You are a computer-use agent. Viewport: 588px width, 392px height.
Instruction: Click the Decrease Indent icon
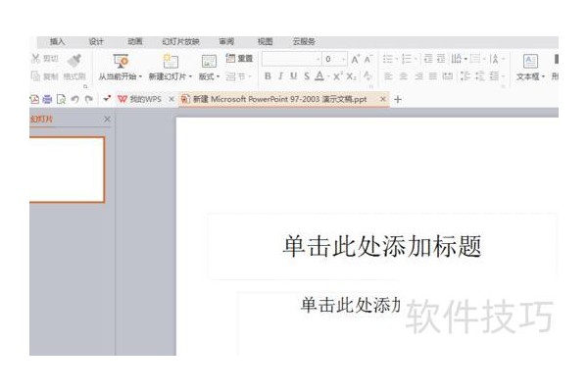(428, 59)
